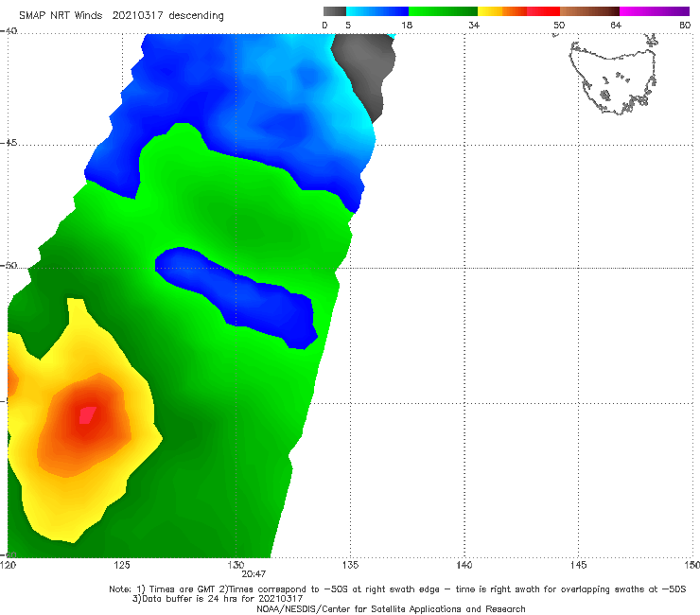The width and height of the screenshot is (700, 615).
Task: Click the yellow-orange segment of the color bar
Action: (502, 11)
